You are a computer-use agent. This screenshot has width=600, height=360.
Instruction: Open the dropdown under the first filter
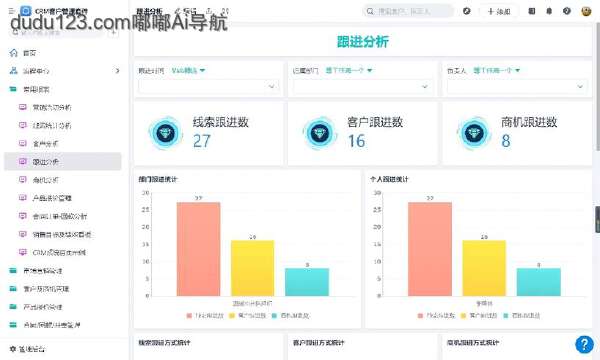point(209,86)
